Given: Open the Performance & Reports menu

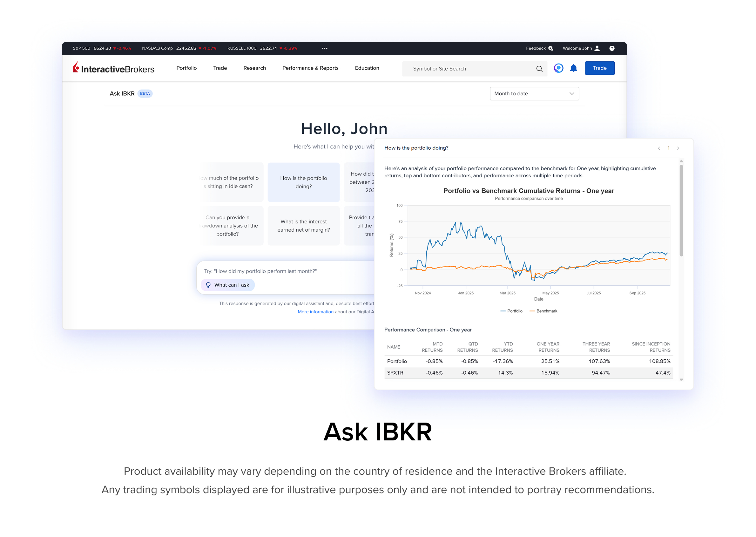Looking at the screenshot, I should point(310,68).
